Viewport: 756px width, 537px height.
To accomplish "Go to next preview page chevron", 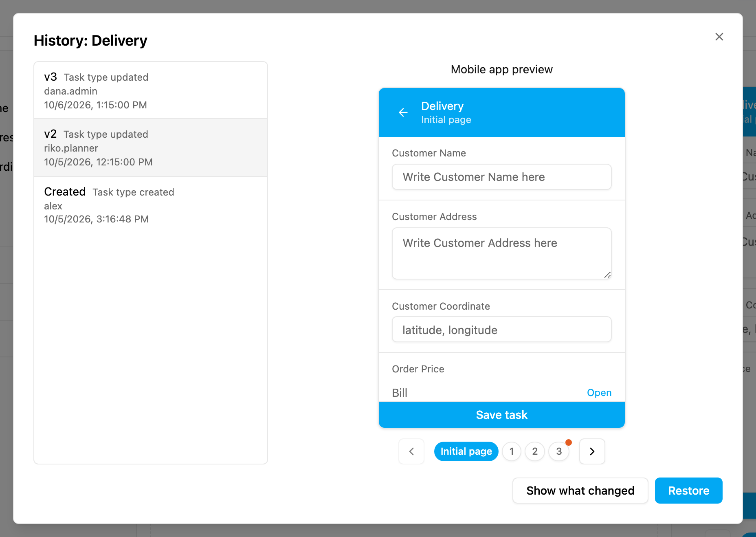I will click(x=592, y=451).
